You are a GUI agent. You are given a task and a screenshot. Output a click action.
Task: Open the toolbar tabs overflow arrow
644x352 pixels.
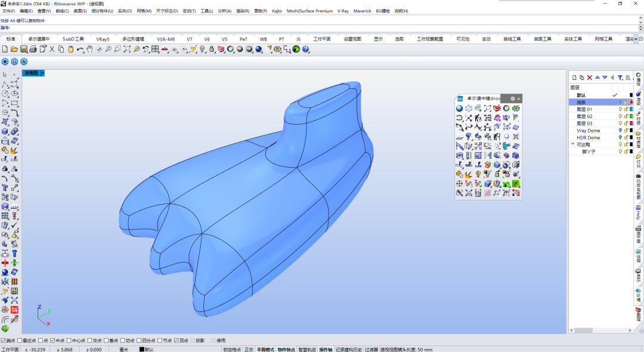point(636,39)
